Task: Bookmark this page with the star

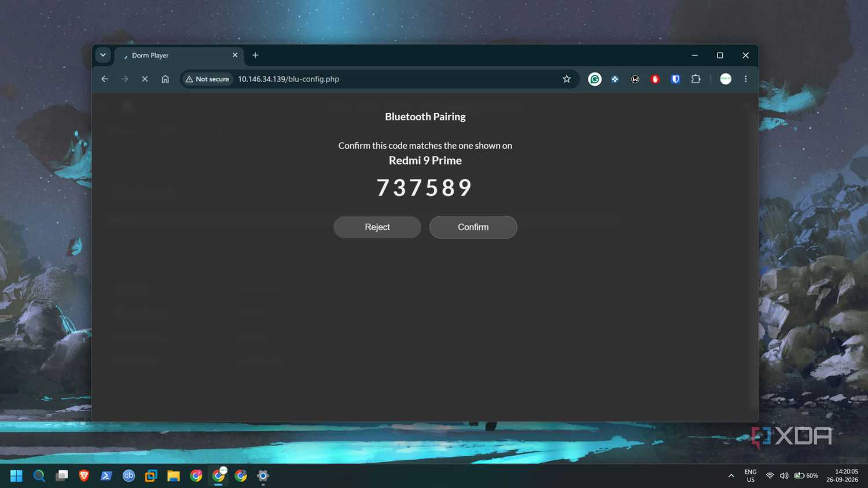Action: (x=567, y=79)
